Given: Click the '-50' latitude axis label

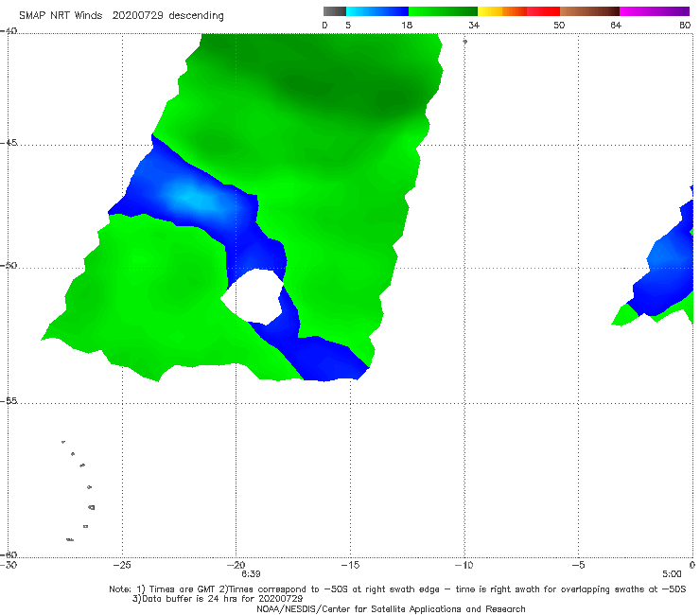Looking at the screenshot, I should [x=9, y=265].
